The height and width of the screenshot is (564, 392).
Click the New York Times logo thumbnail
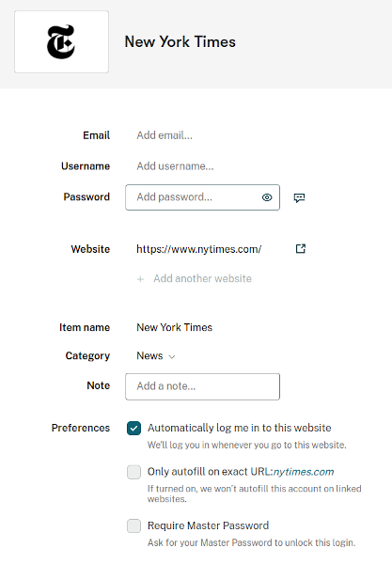click(x=61, y=41)
